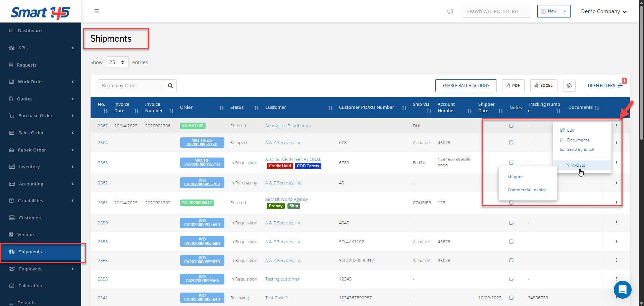Open the filters panel
This screenshot has width=644, height=306.
605,86
